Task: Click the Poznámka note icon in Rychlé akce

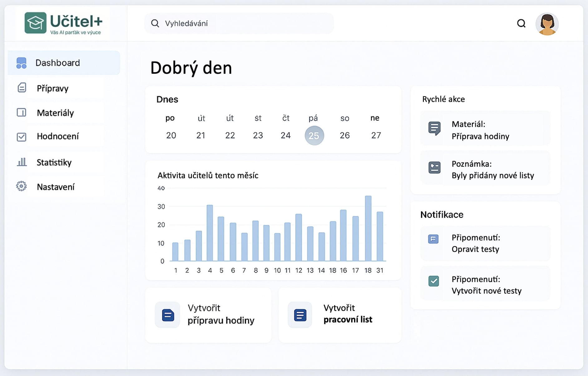Action: pyautogui.click(x=434, y=168)
